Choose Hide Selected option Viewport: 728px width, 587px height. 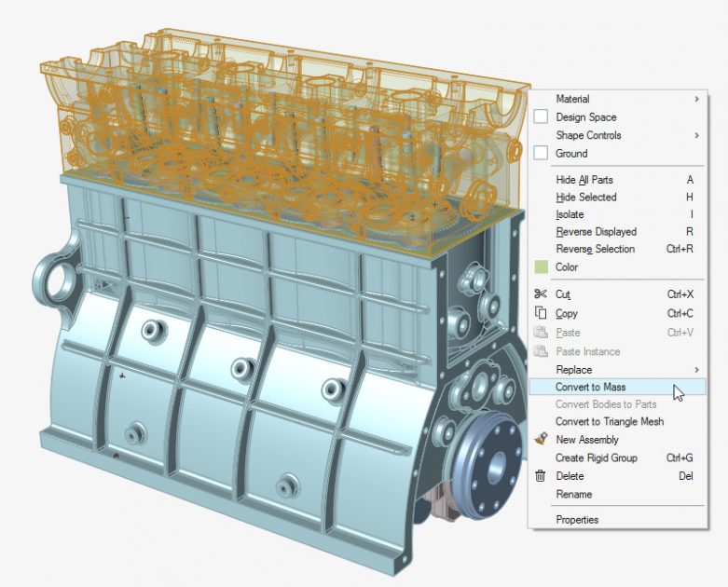586,198
